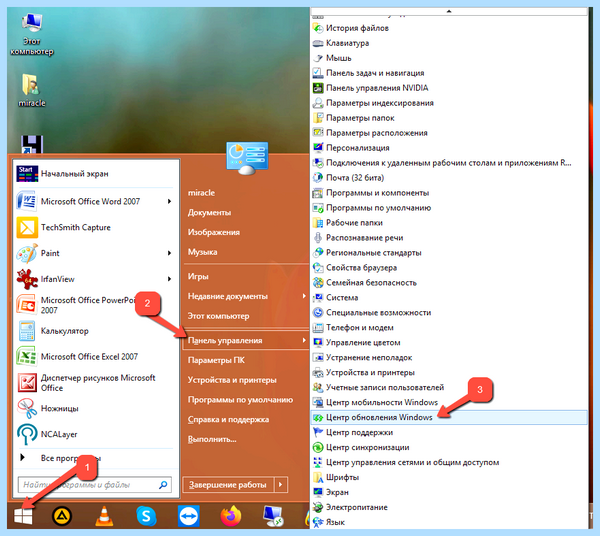Open miracle user folder link

click(x=201, y=193)
